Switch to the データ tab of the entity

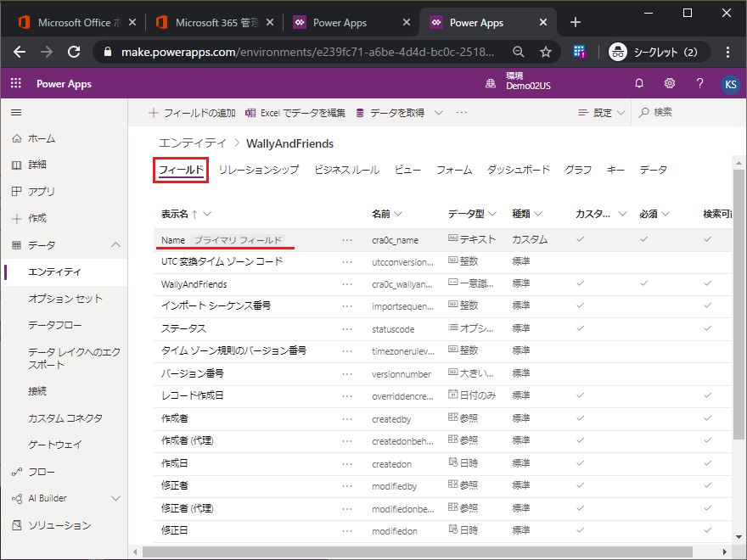[x=653, y=170]
